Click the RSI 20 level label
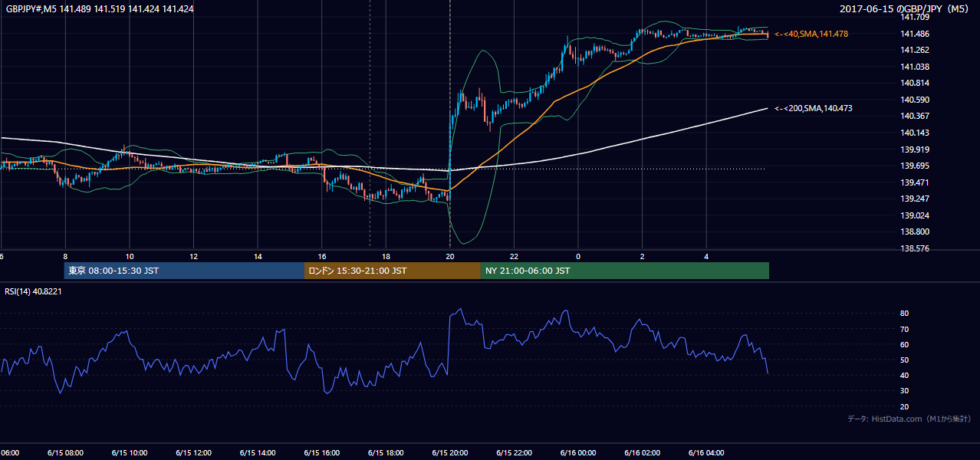 [904, 406]
